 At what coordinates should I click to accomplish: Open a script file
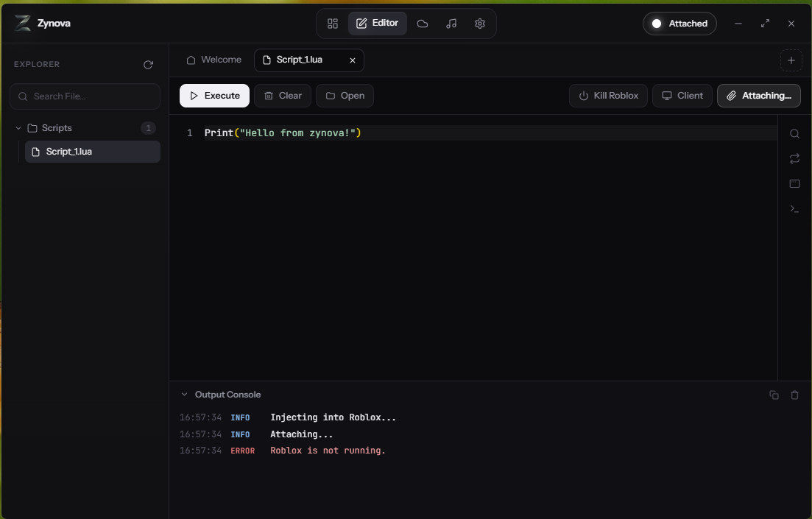coord(345,96)
